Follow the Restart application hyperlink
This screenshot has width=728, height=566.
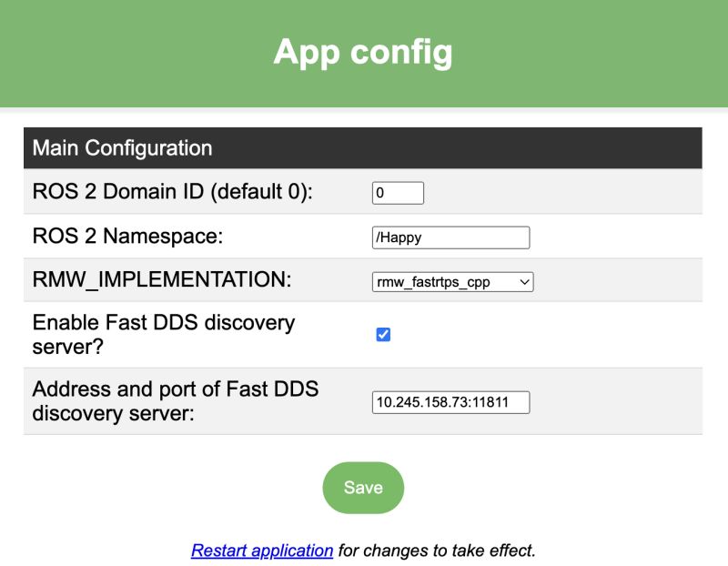point(261,550)
